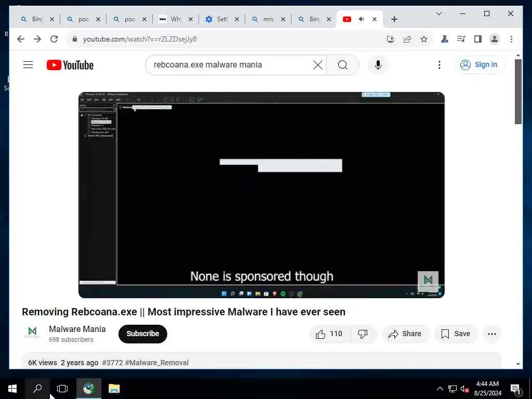Image resolution: width=532 pixels, height=399 pixels.
Task: Mute the YouTube tab audio icon
Action: coord(362,19)
